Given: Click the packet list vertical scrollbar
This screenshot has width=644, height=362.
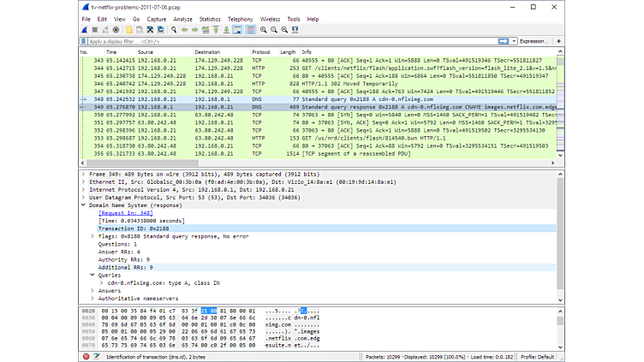Looking at the screenshot, I should (x=561, y=103).
